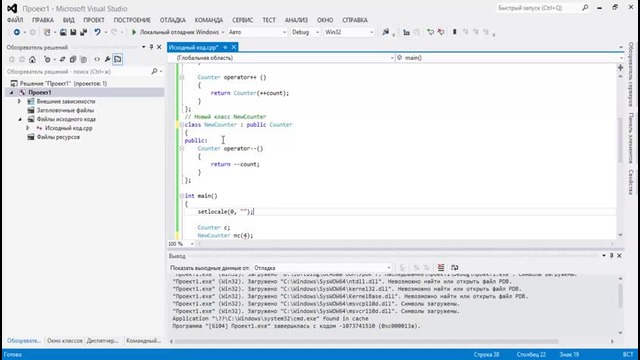This screenshot has width=640, height=360.
Task: Pin the Solution Explorer panel with the pushpin
Action: pyautogui.click(x=151, y=47)
